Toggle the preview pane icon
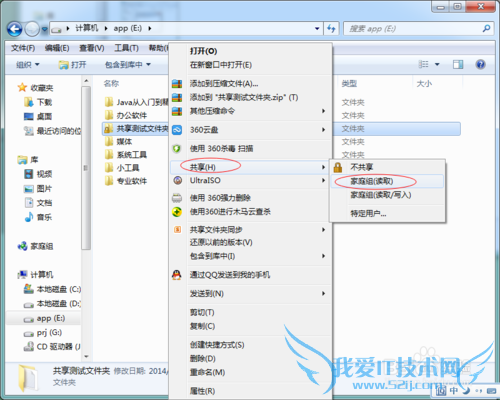Image resolution: width=500 pixels, height=400 pixels. (x=458, y=64)
